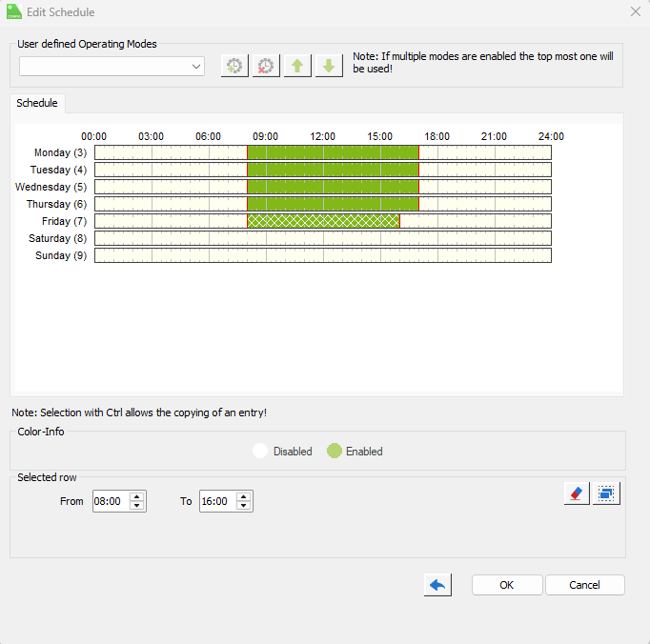
Task: Click the blue back arrow button
Action: (x=437, y=585)
